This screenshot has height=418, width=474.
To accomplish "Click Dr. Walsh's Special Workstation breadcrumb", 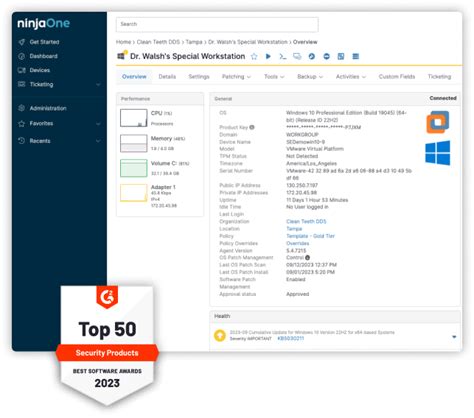I will click(248, 42).
